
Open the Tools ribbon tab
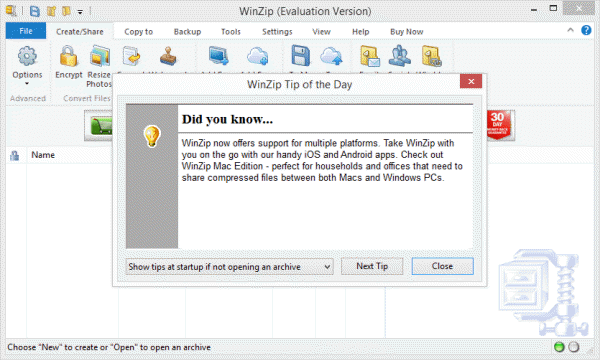point(231,32)
